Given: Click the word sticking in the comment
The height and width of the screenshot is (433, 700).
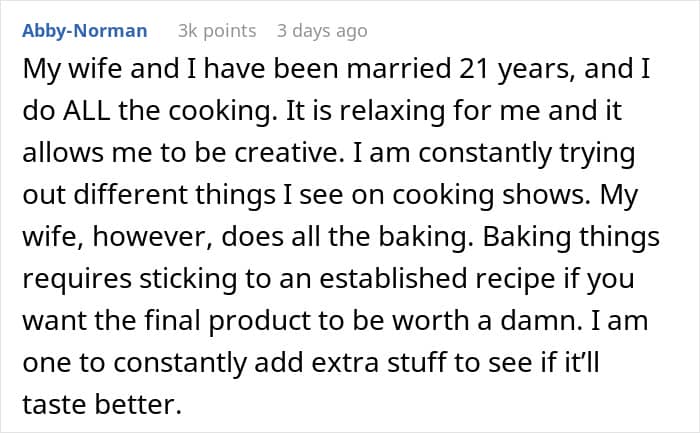Looking at the screenshot, I should point(188,279).
